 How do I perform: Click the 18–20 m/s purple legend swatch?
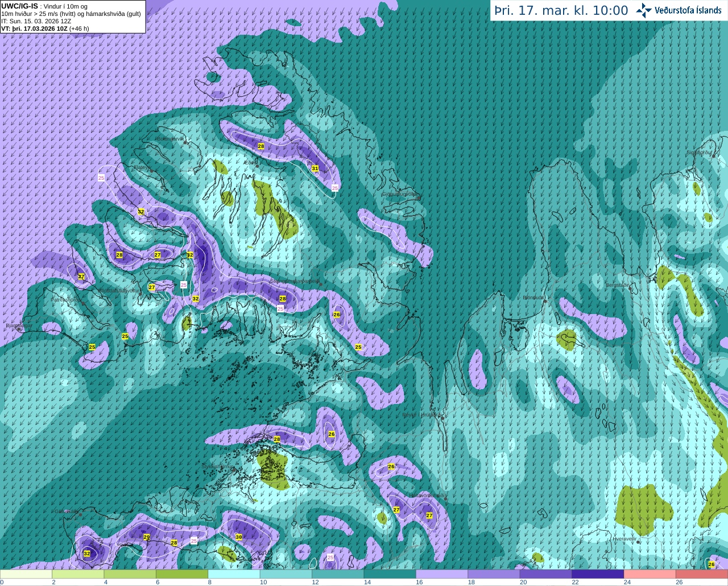(494, 574)
